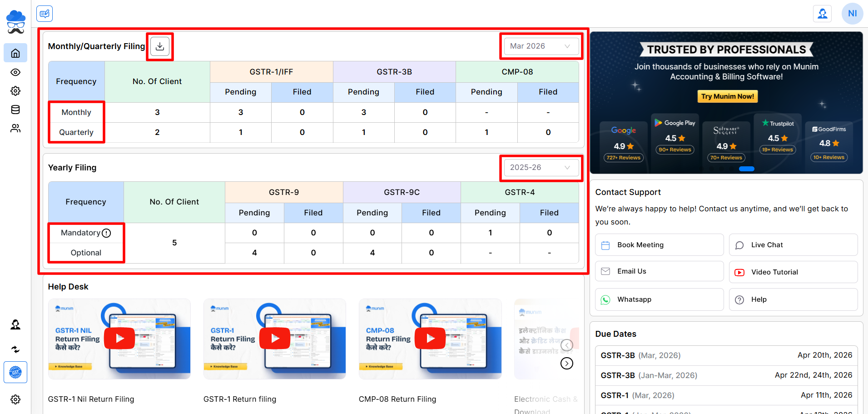Click the feedback note icon at top
The image size is (868, 414).
pos(45,14)
